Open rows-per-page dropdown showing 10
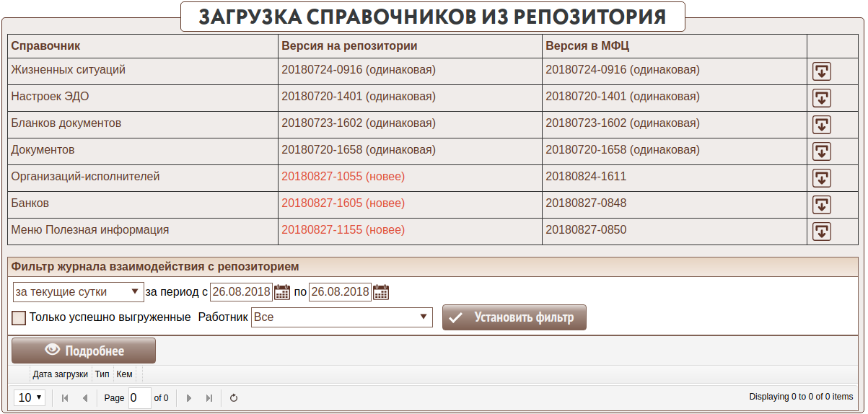 pos(30,397)
